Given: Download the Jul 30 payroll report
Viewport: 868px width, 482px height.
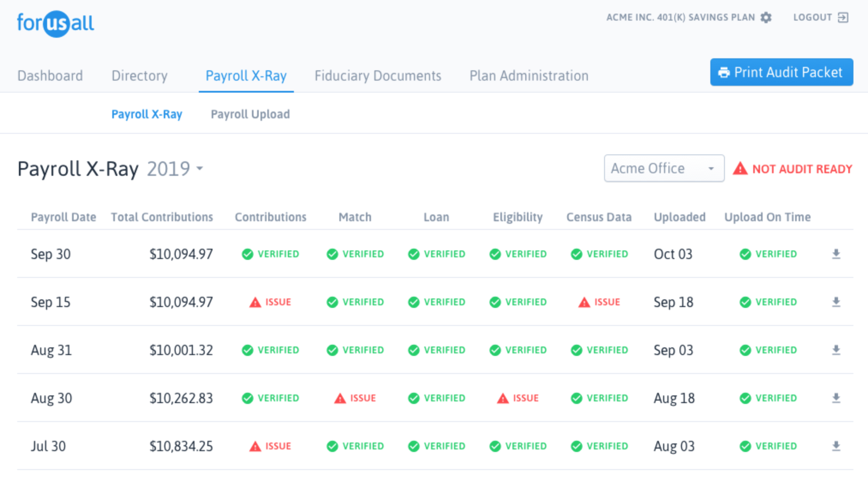Looking at the screenshot, I should coord(836,446).
